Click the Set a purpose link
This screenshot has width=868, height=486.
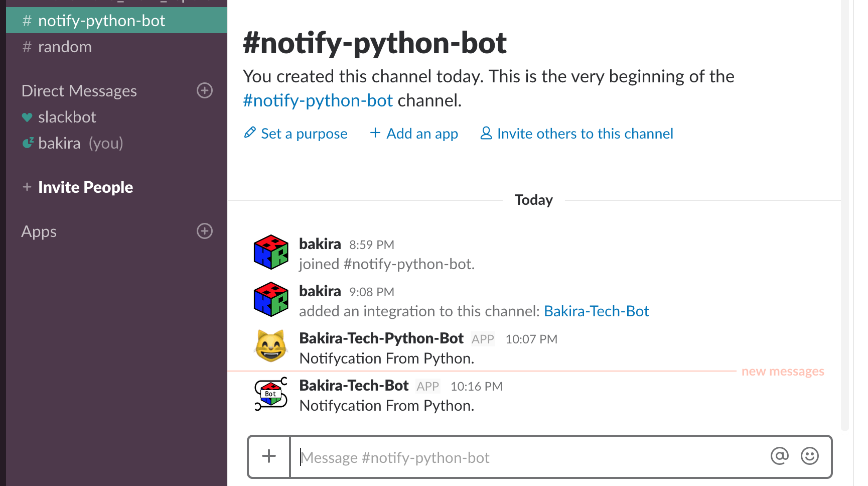tap(304, 134)
